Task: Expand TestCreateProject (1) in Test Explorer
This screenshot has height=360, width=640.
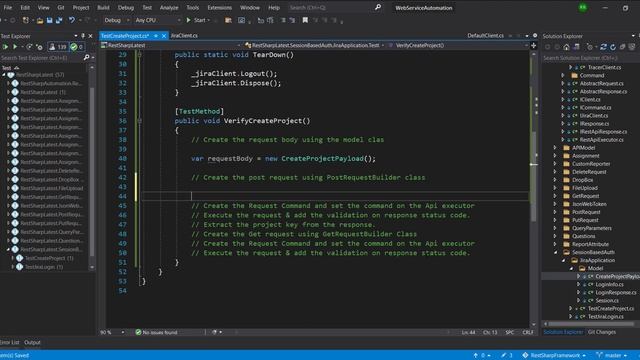Action: 13,258
